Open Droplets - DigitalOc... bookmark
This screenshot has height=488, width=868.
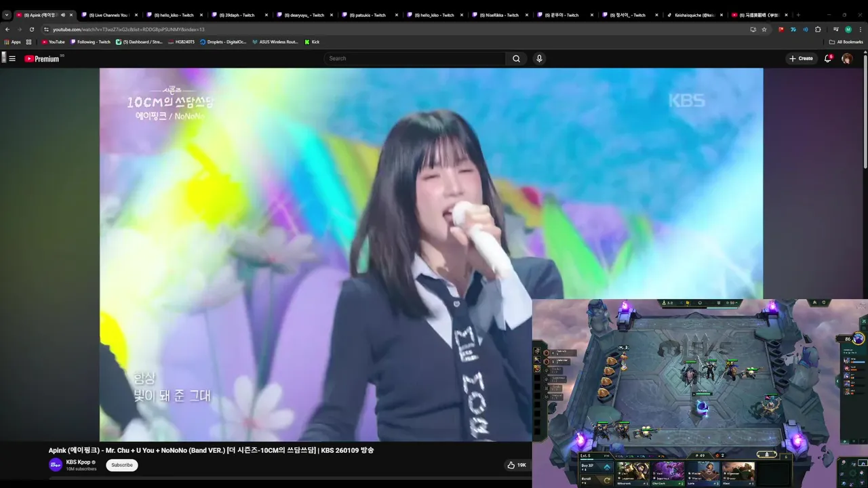pyautogui.click(x=223, y=42)
